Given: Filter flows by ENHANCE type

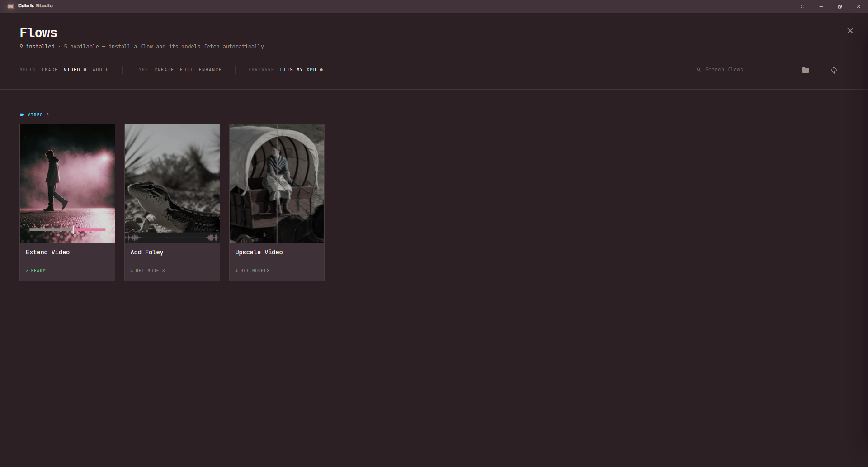Looking at the screenshot, I should click(210, 70).
